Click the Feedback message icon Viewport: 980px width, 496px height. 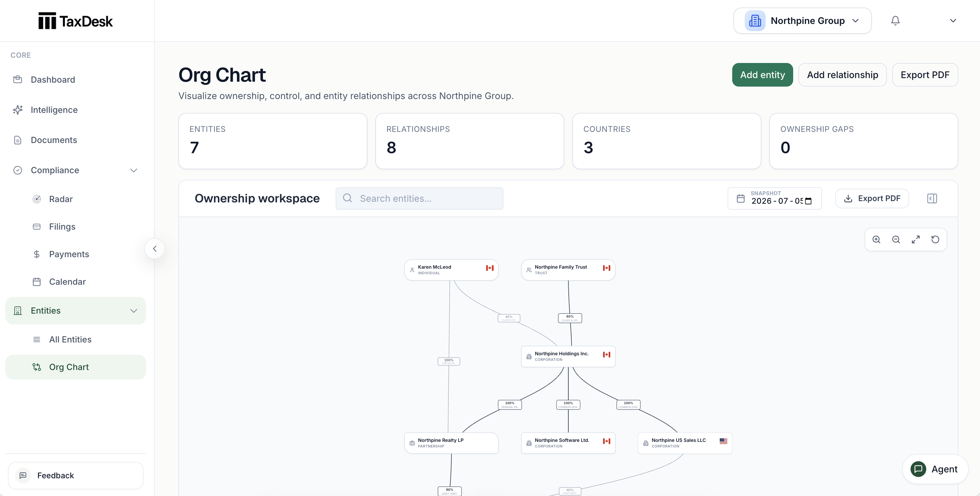coord(23,475)
